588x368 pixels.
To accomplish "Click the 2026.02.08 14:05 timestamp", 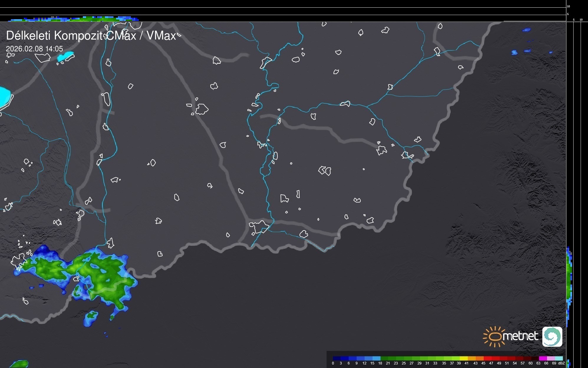I will [34, 49].
